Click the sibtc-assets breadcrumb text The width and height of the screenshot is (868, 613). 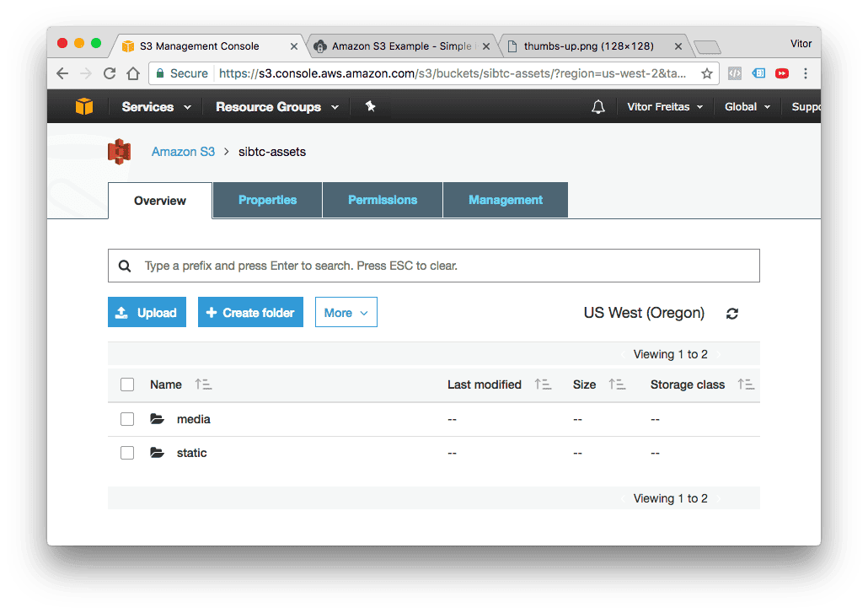tap(272, 152)
